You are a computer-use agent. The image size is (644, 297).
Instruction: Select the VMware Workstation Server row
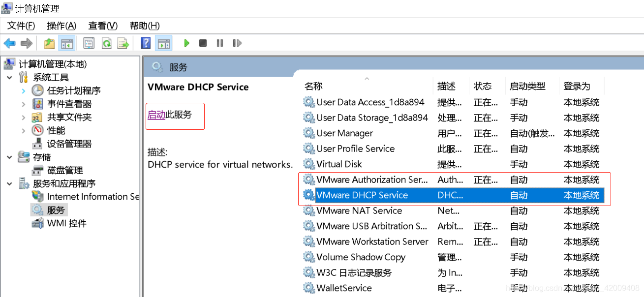coord(453,242)
